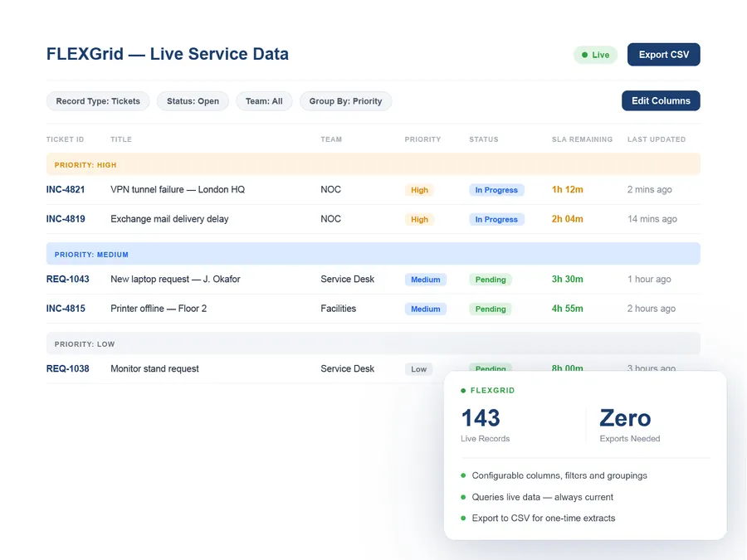Click the NOC team cell for INC-4821

pyautogui.click(x=330, y=189)
